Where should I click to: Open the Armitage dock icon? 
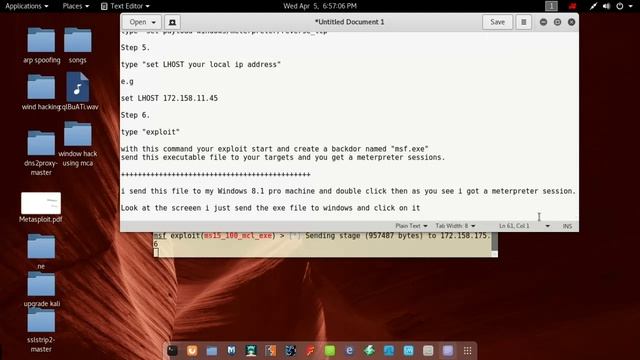(251, 350)
